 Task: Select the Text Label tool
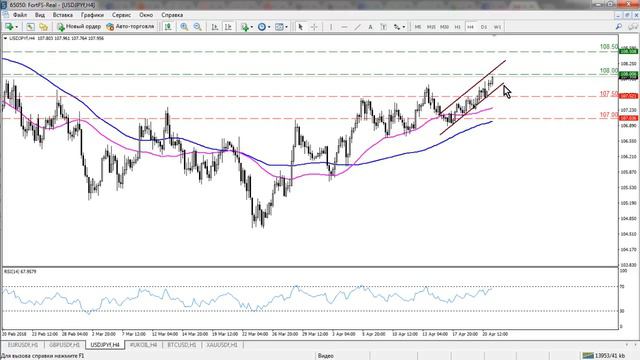383,27
